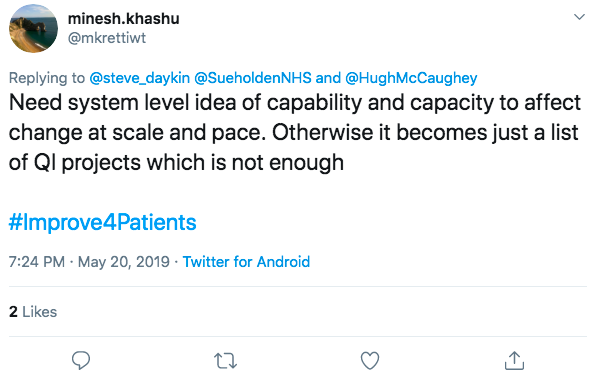Click the gray 'Replying to' label
Screen dimensions: 597x385
click(x=47, y=78)
